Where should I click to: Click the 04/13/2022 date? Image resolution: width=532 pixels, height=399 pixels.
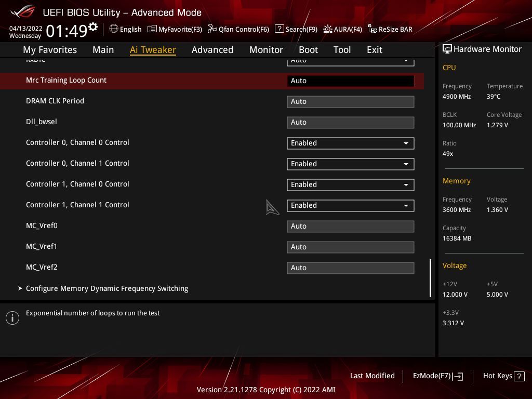(26, 28)
